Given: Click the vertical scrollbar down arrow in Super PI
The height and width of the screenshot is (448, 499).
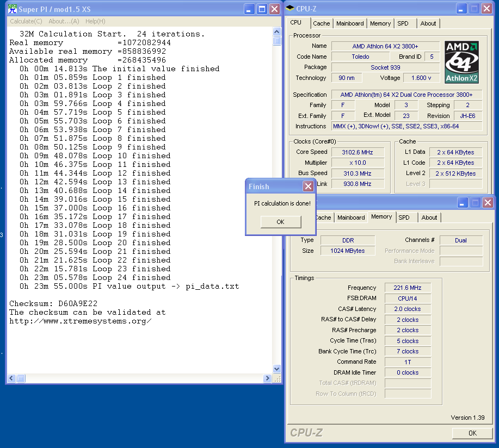Looking at the screenshot, I should (277, 369).
